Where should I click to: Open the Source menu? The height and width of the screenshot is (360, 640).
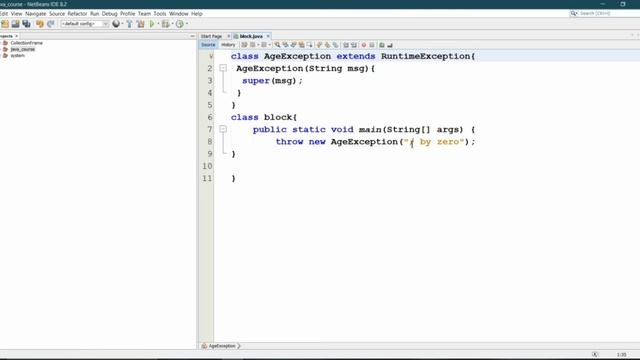click(x=57, y=13)
